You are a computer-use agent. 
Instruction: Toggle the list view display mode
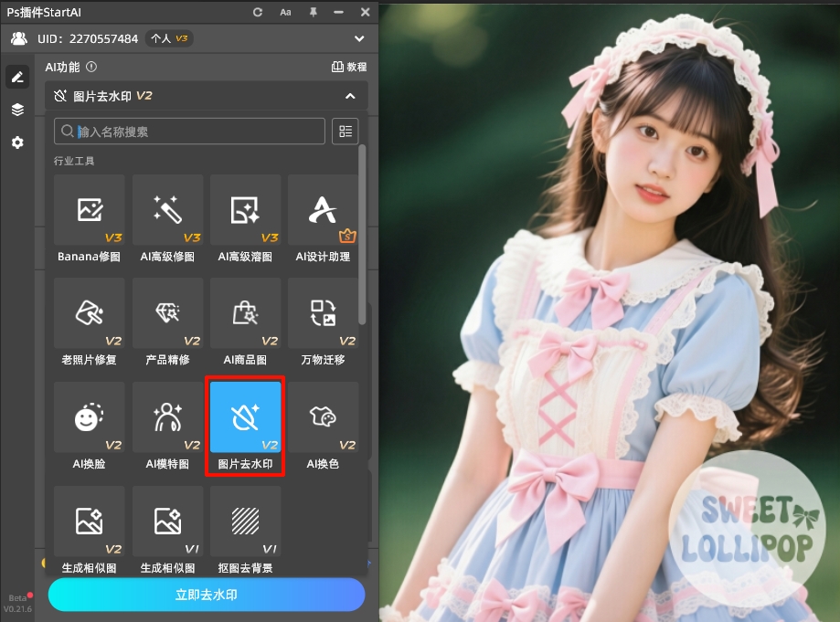(345, 131)
